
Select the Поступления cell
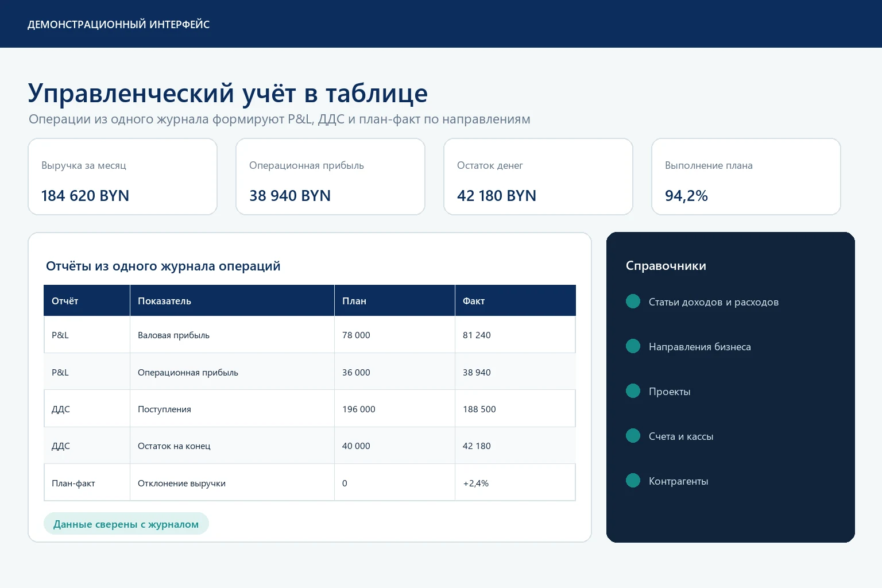(x=232, y=409)
